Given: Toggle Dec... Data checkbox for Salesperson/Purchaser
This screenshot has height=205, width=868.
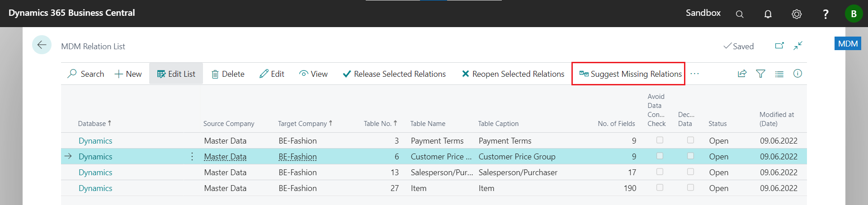Looking at the screenshot, I should (x=690, y=172).
